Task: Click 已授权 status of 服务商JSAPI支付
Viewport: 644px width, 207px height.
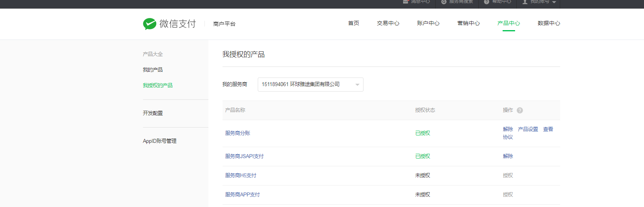Action: 423,156
